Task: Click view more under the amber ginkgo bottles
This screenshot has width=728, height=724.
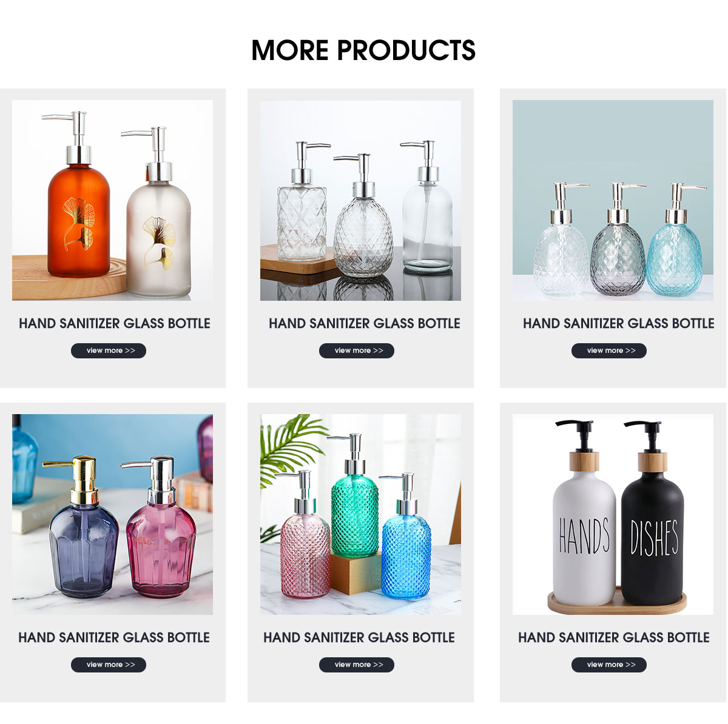Action: 109,350
